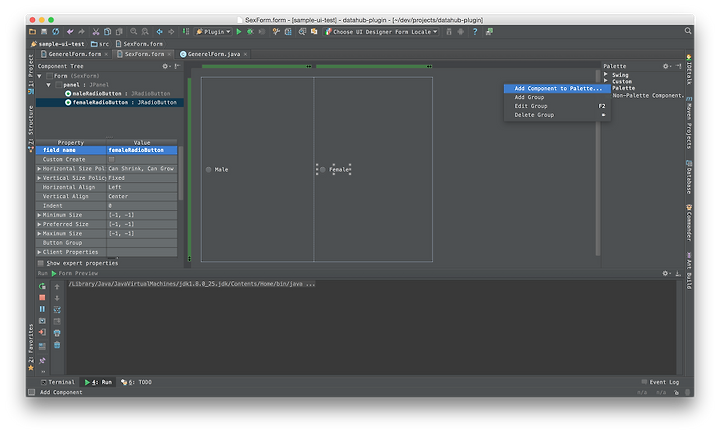Collapse the Form node in Component Tree
The width and height of the screenshot is (720, 434).
(x=39, y=76)
